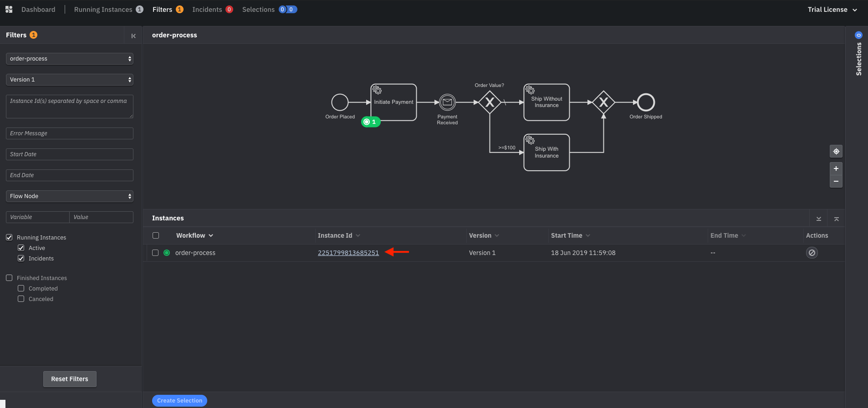Collapse the Instances panel downward
Image resolution: width=868 pixels, height=408 pixels.
[x=818, y=219]
